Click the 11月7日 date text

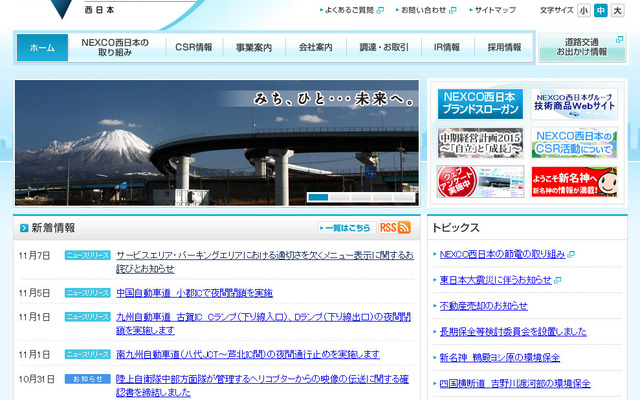pyautogui.click(x=34, y=256)
